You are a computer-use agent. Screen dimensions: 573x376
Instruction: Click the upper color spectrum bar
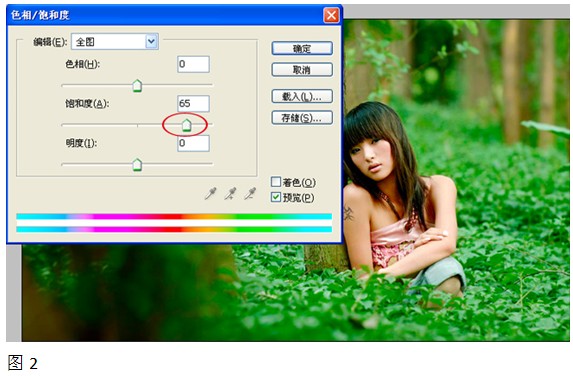pyautogui.click(x=174, y=217)
